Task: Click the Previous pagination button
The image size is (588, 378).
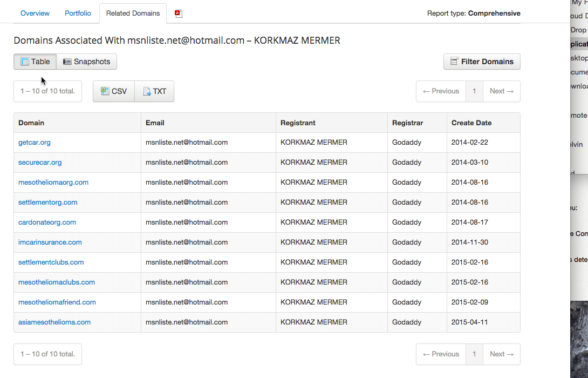Action: click(440, 91)
